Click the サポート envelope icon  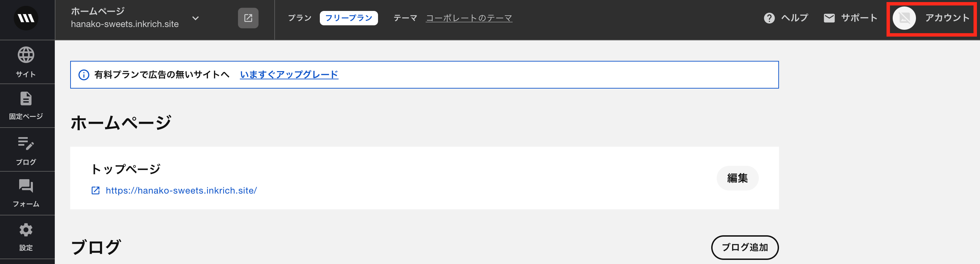[829, 18]
